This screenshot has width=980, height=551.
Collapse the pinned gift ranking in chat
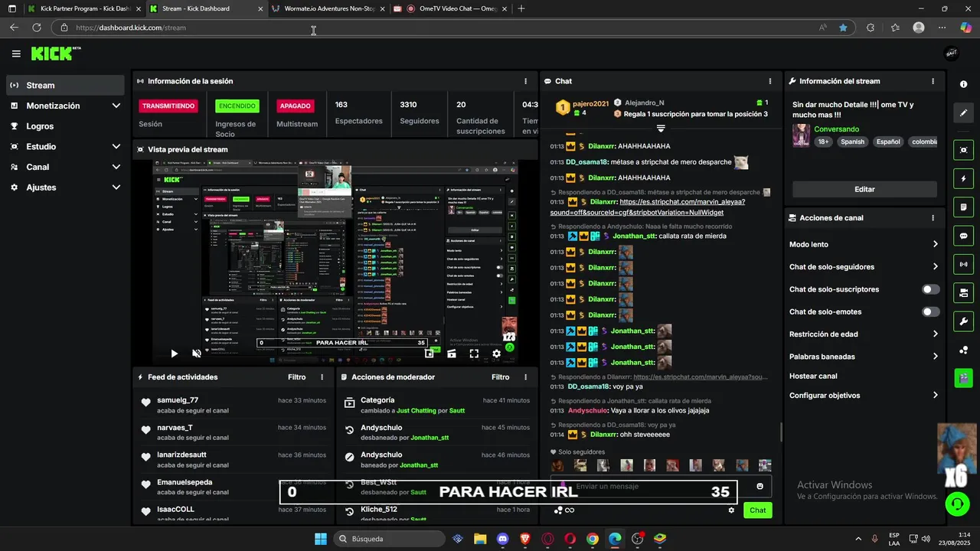(x=661, y=129)
